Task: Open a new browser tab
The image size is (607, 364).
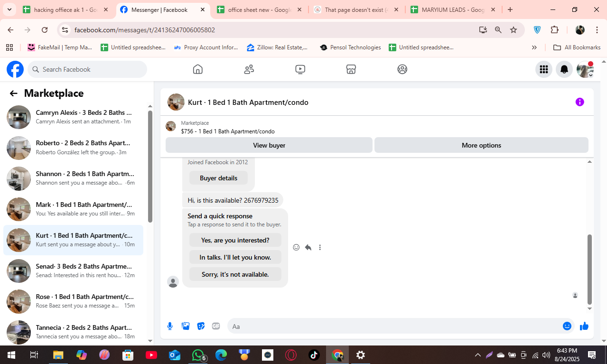Action: pyautogui.click(x=510, y=9)
